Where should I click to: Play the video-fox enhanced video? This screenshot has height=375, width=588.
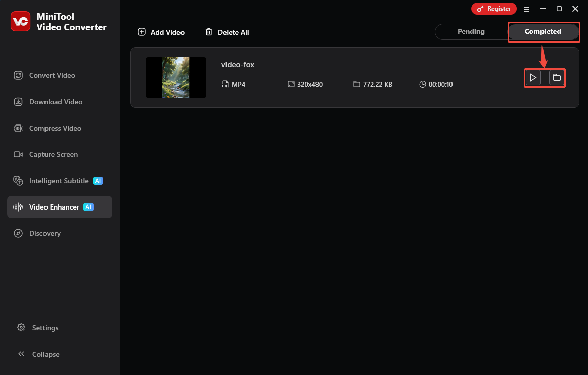533,78
